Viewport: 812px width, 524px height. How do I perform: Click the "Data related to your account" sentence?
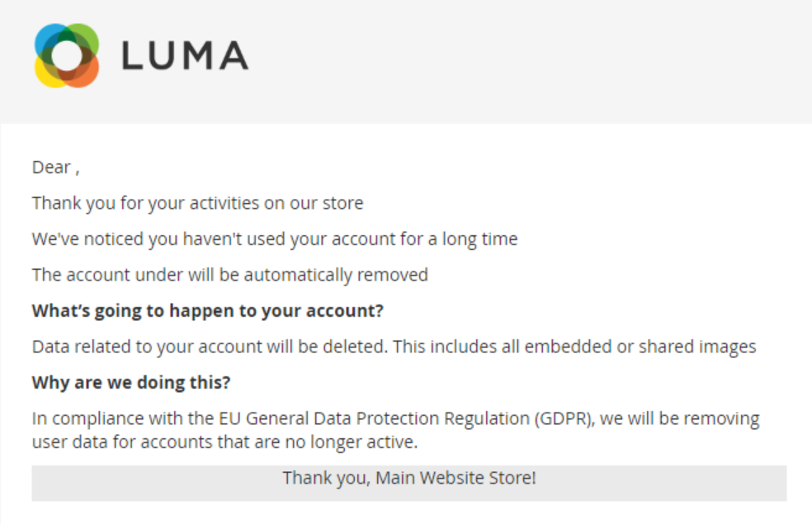(x=209, y=347)
